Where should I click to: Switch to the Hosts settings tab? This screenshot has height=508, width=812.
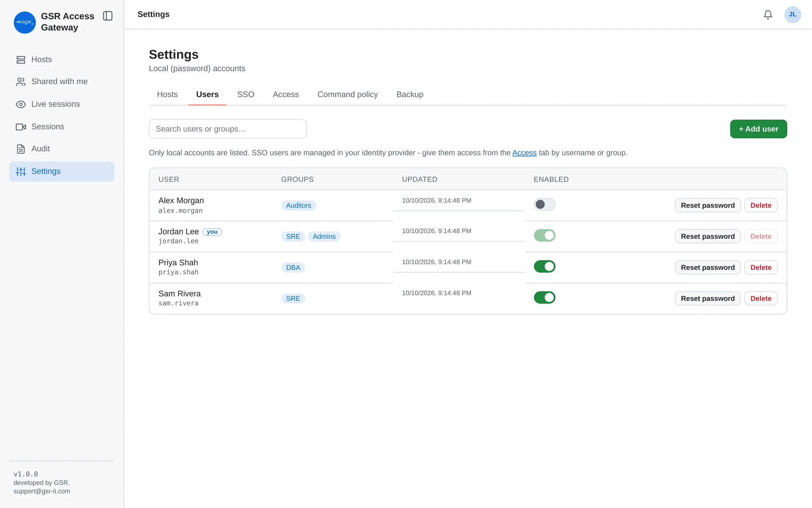pos(167,94)
